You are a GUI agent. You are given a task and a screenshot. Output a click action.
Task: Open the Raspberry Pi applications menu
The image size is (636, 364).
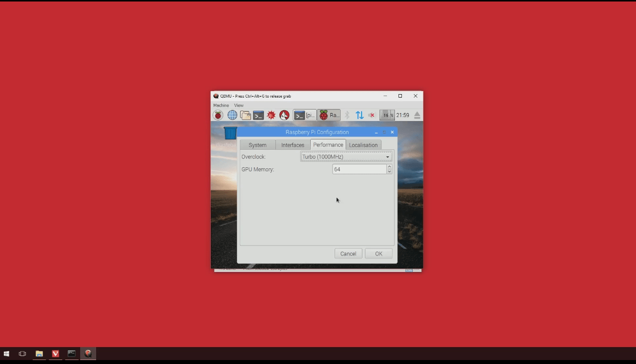click(218, 115)
